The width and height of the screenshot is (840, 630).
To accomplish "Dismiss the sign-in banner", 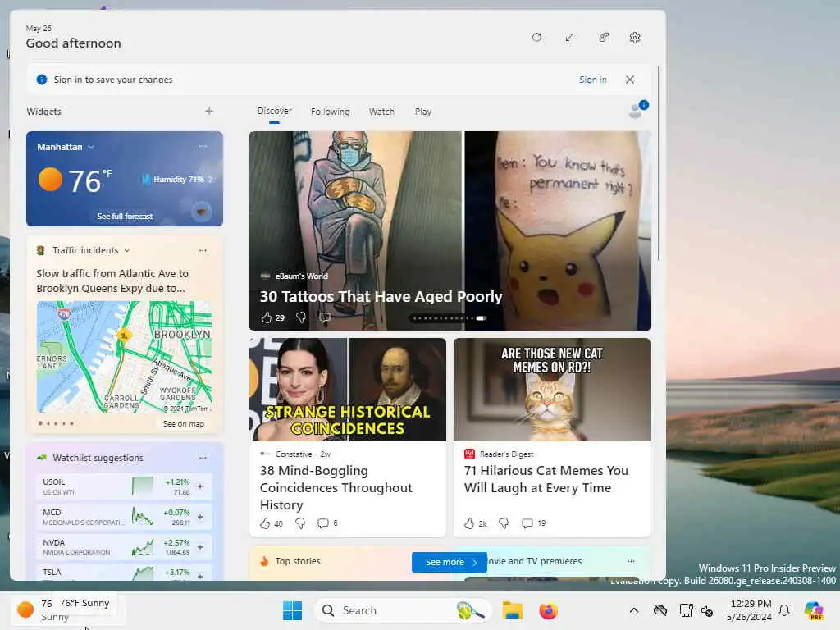I will click(629, 80).
